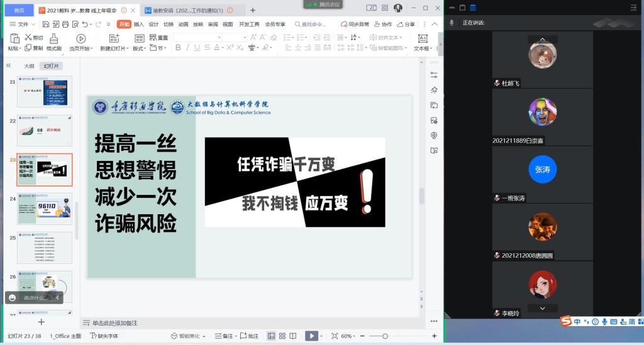Click the play slideshow button in status bar

311,336
